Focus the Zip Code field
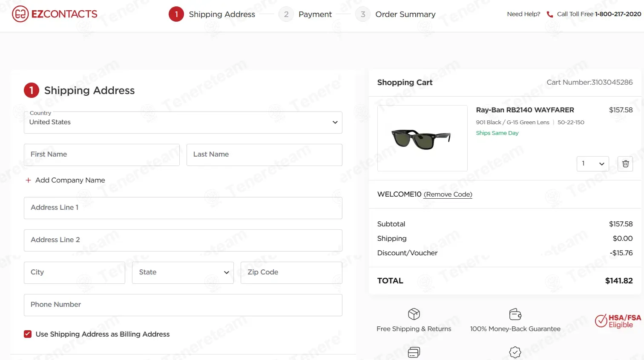 pos(291,273)
